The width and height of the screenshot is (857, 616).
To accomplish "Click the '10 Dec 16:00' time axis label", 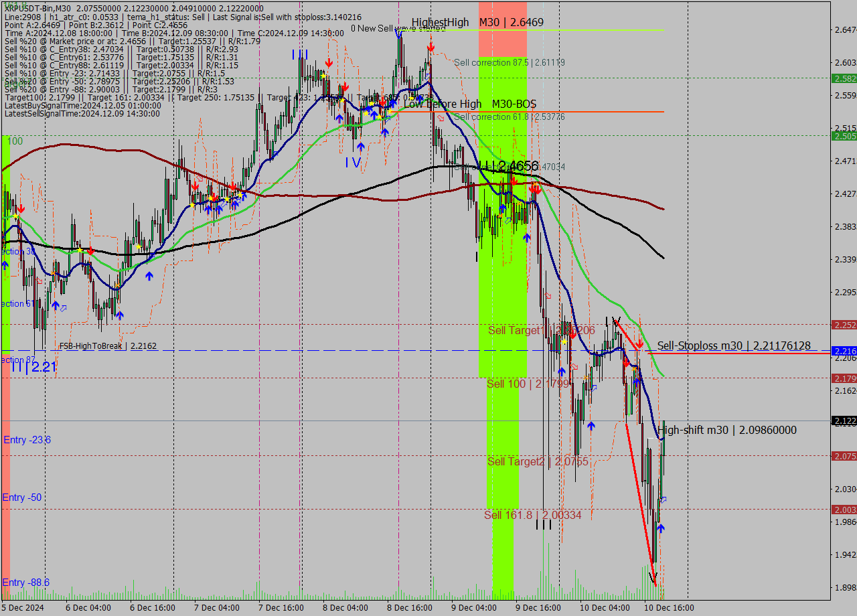I will (x=669, y=608).
